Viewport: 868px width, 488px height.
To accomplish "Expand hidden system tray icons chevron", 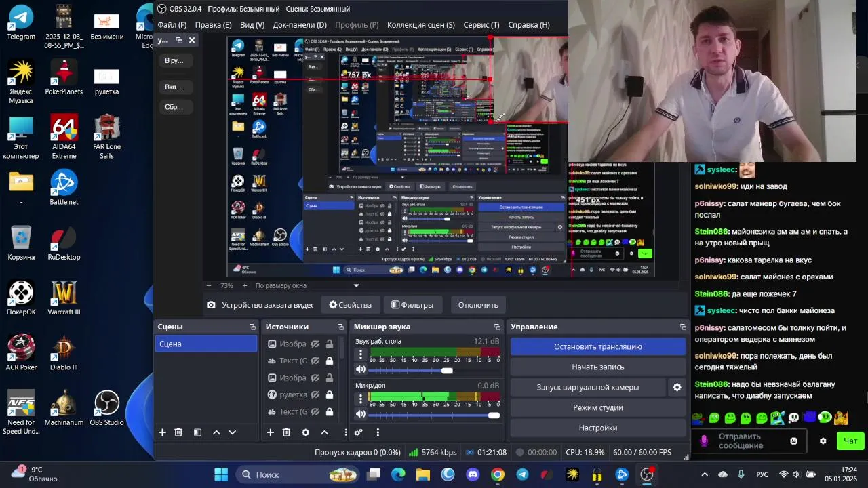I will [x=705, y=474].
